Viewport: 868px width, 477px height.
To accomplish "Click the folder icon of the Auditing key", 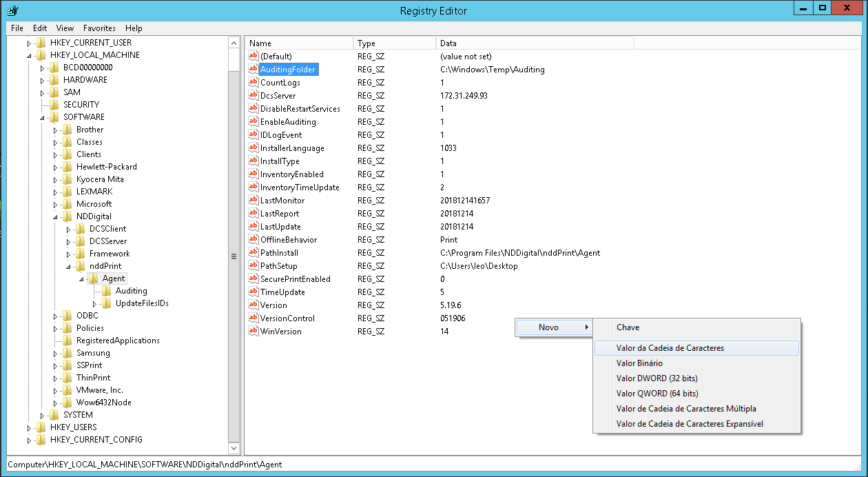I will pyautogui.click(x=105, y=290).
